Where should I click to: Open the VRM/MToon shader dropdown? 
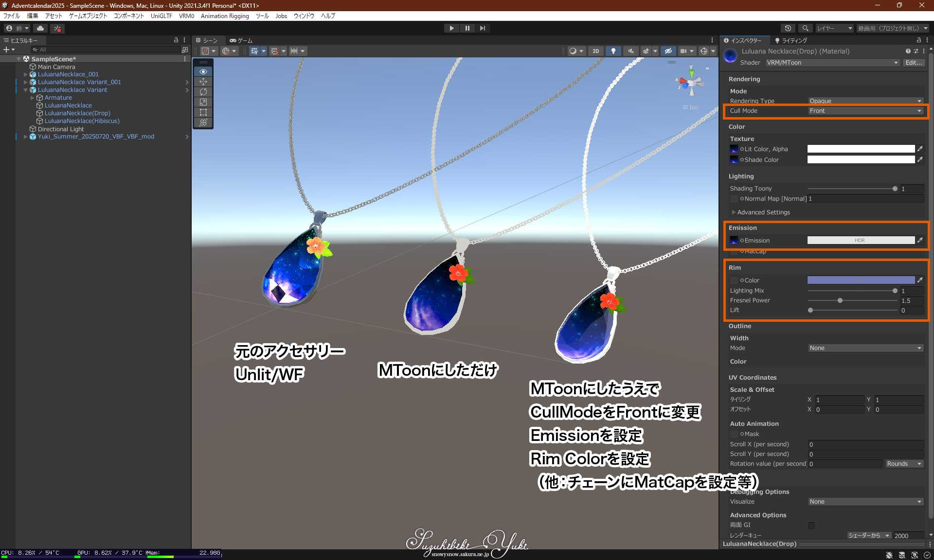(x=832, y=63)
